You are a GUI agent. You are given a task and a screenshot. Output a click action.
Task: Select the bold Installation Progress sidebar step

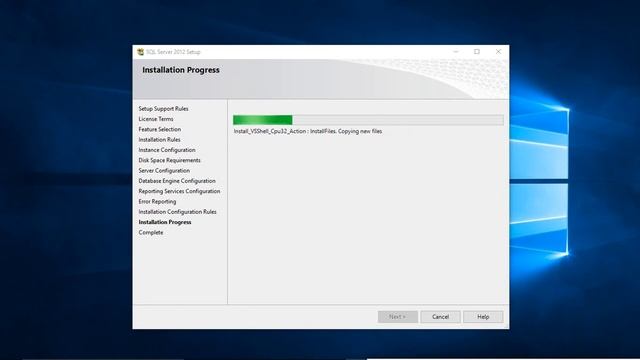[165, 222]
